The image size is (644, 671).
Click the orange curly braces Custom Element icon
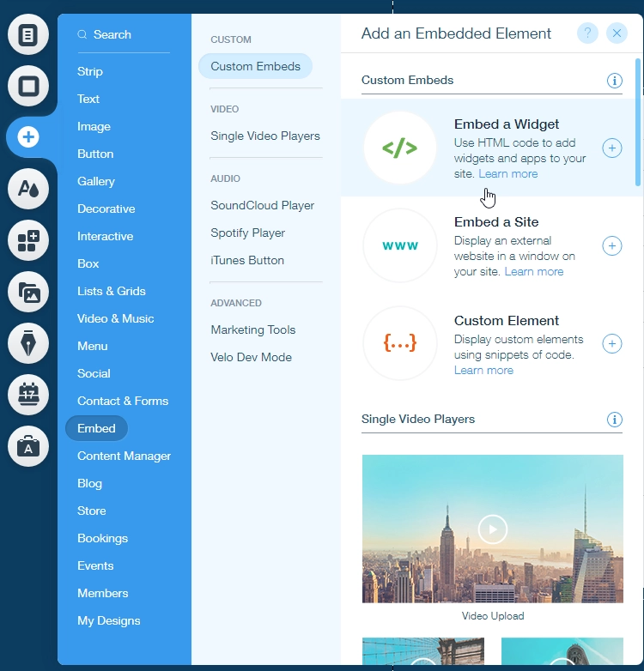point(400,343)
